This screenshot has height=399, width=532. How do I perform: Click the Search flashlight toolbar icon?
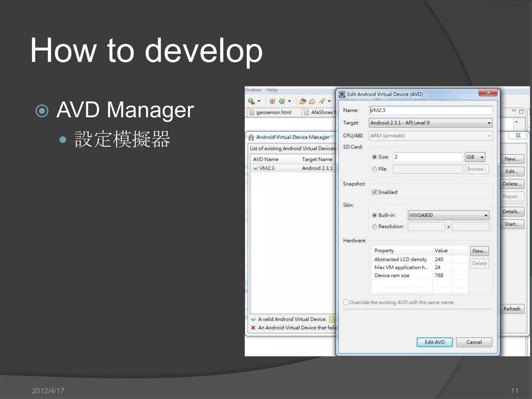pyautogui.click(x=322, y=101)
